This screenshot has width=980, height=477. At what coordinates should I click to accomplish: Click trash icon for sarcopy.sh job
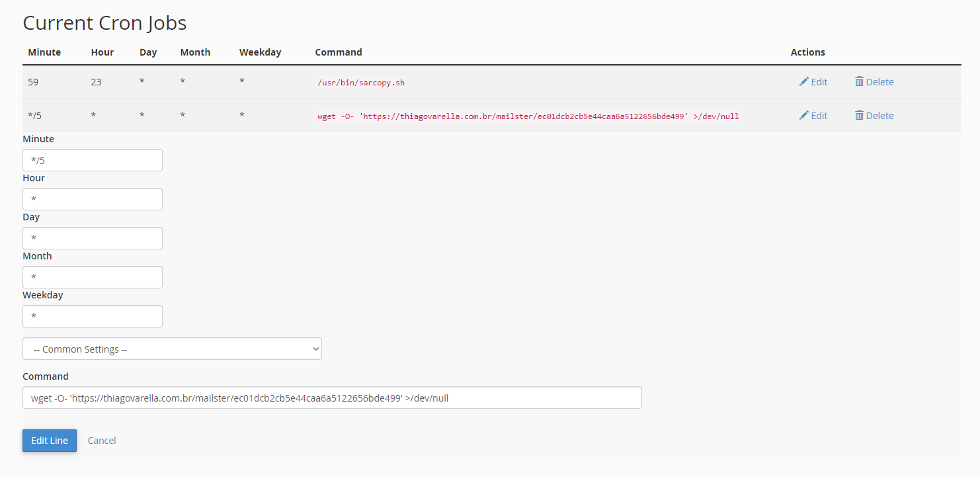[859, 81]
